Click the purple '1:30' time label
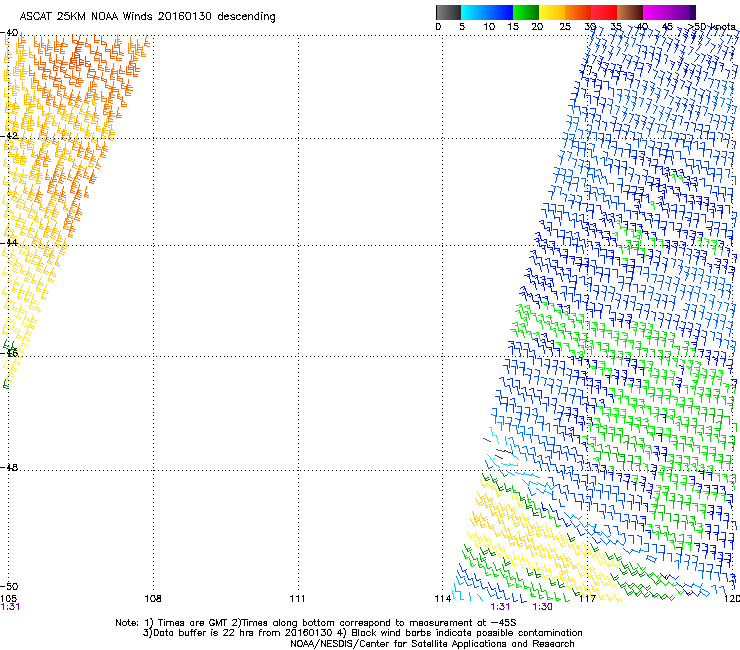 coord(542,607)
